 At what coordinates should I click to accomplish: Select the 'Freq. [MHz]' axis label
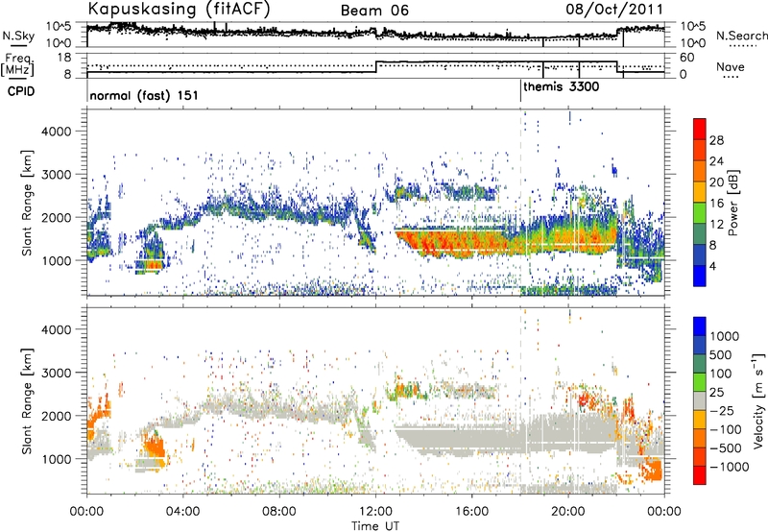click(17, 65)
